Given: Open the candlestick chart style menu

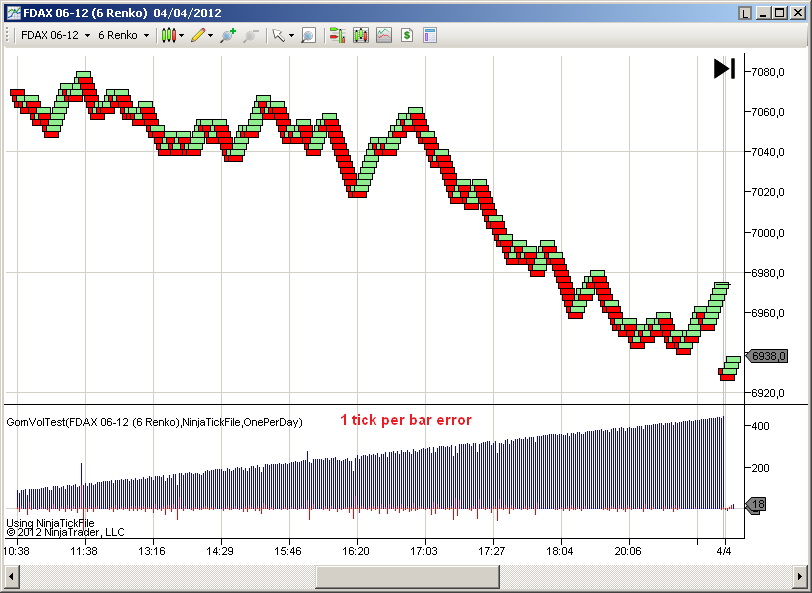Looking at the screenshot, I should pos(172,35).
